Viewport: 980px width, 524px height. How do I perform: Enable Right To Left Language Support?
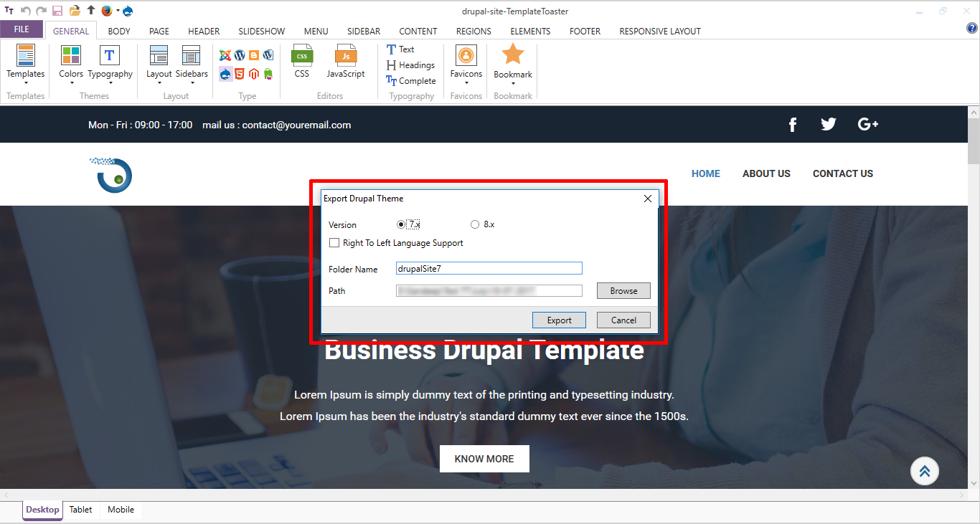(x=334, y=243)
